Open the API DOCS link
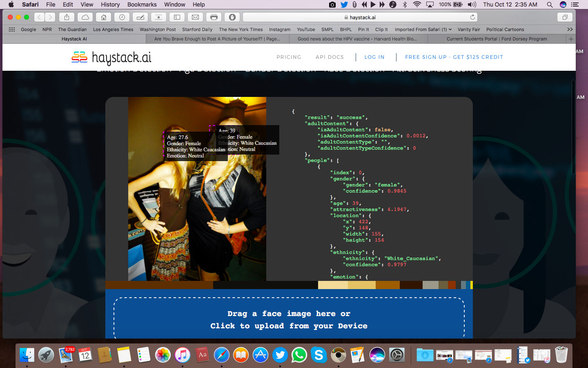The height and width of the screenshot is (368, 588). click(x=330, y=57)
